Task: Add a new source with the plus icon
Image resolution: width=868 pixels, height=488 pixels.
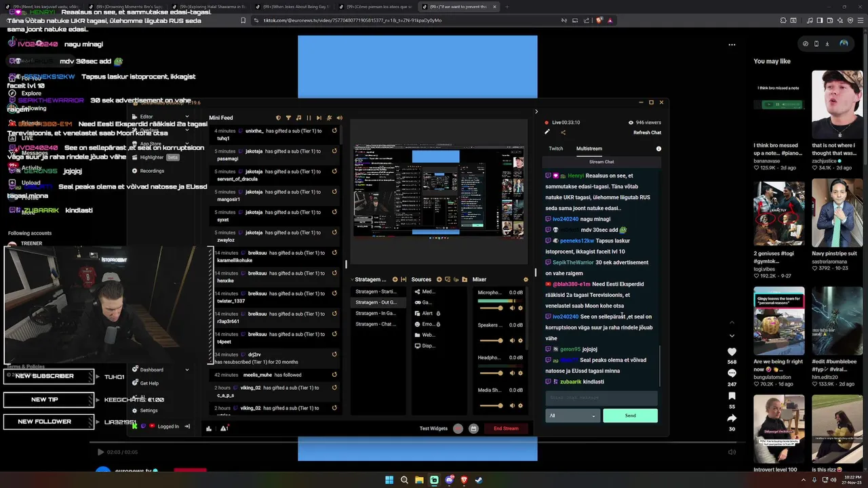Action: [439, 279]
